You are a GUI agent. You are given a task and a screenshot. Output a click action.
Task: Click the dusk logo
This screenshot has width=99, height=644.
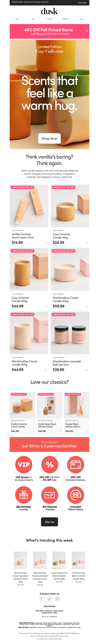pos(49,11)
